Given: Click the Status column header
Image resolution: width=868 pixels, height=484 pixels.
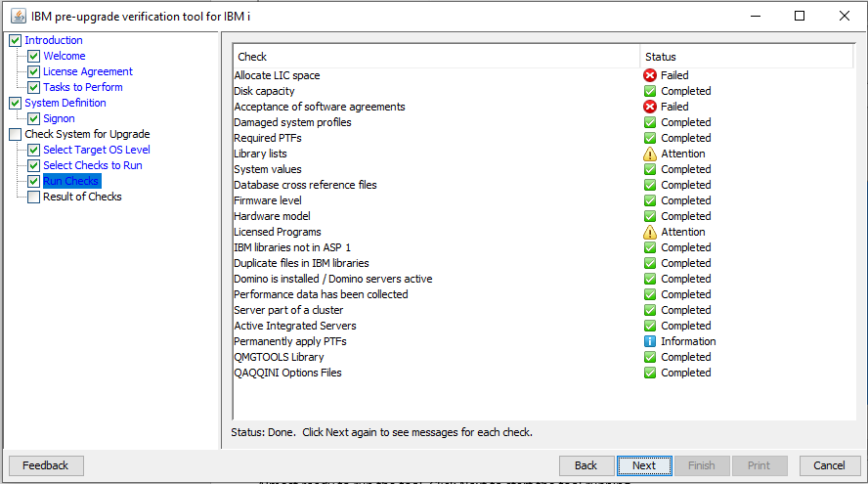Looking at the screenshot, I should click(x=746, y=57).
